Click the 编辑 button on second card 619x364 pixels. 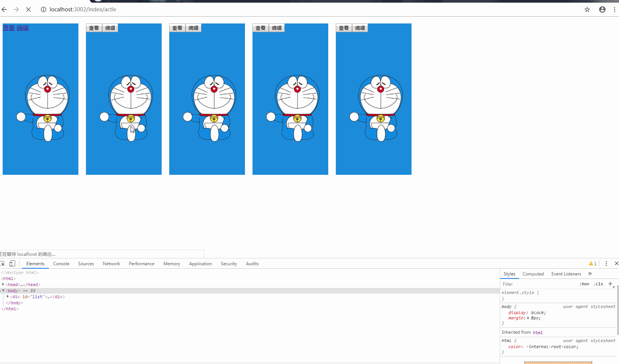[110, 28]
